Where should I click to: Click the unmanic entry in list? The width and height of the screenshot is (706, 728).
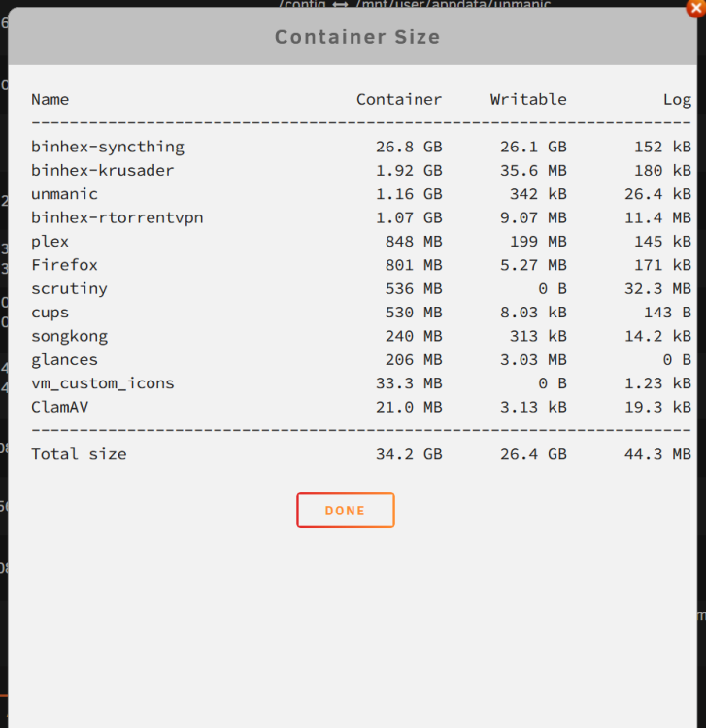point(64,194)
